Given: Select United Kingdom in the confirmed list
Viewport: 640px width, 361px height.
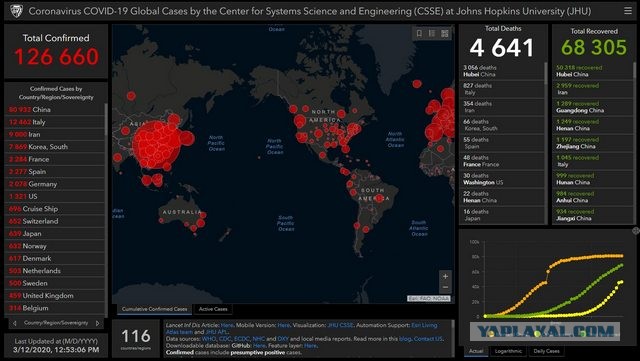Looking at the screenshot, I should tap(55, 295).
